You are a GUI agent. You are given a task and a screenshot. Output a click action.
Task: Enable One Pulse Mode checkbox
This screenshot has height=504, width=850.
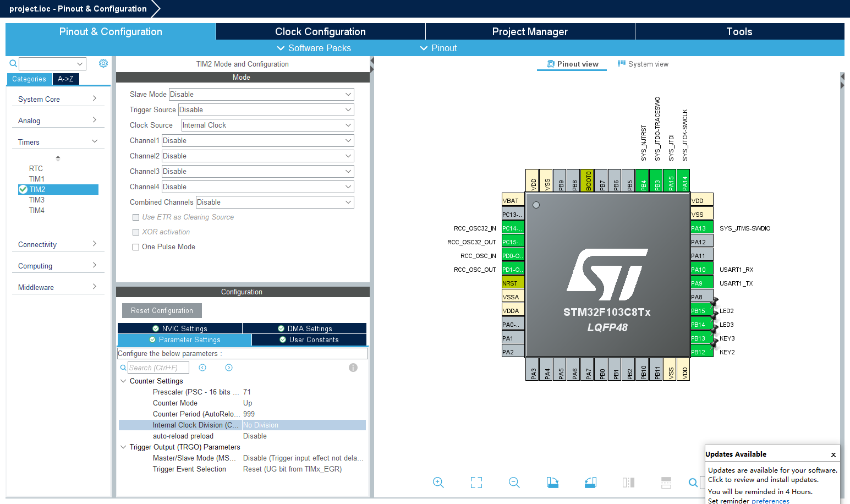coord(136,247)
